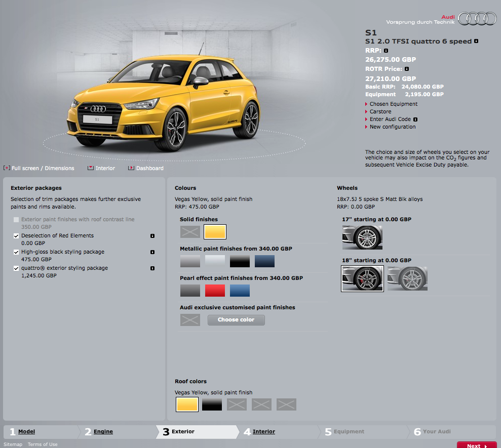The image size is (501, 448).
Task: Click the red Next button
Action: [x=476, y=445]
